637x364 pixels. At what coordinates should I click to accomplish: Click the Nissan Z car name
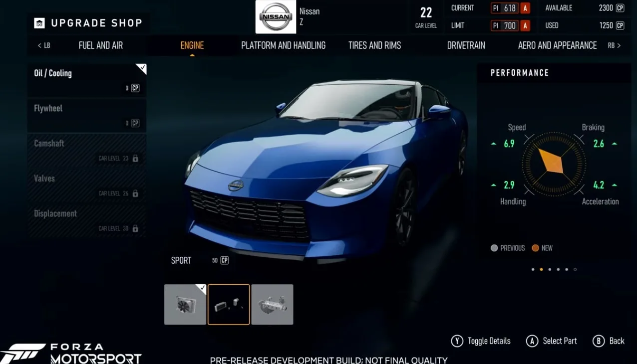tap(310, 16)
